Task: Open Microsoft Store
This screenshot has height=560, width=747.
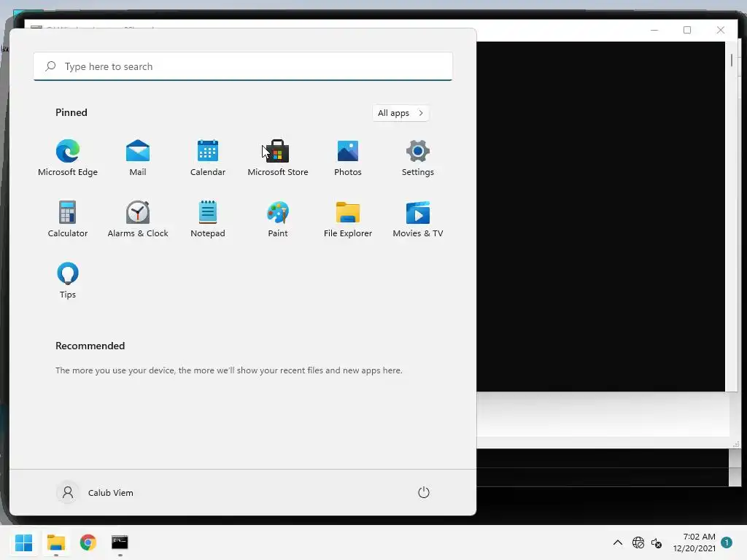Action: [x=278, y=158]
